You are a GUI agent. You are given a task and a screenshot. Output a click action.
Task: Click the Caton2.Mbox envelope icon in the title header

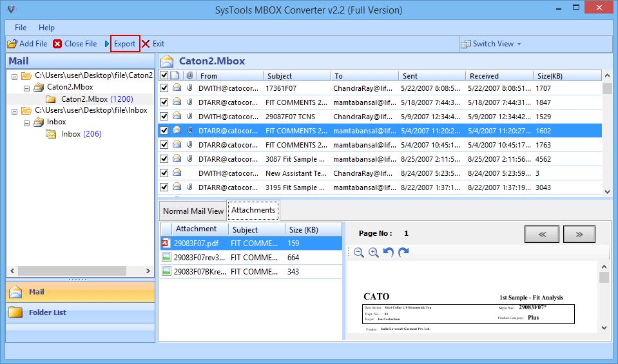point(167,61)
